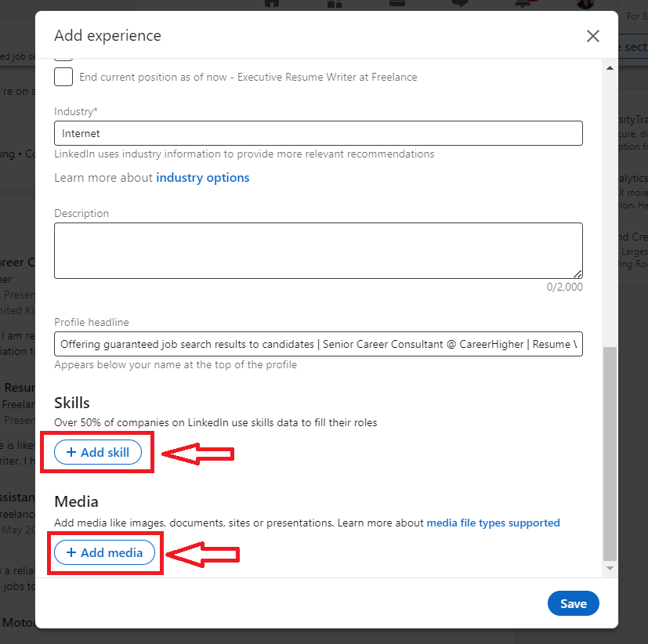Click the Profile headline label
The width and height of the screenshot is (648, 644).
click(x=92, y=322)
